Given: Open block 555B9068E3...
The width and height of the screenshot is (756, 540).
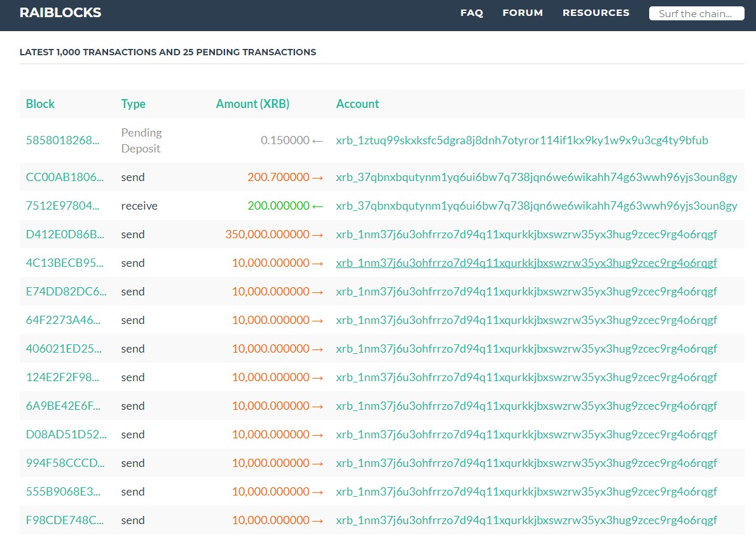Looking at the screenshot, I should (x=63, y=491).
